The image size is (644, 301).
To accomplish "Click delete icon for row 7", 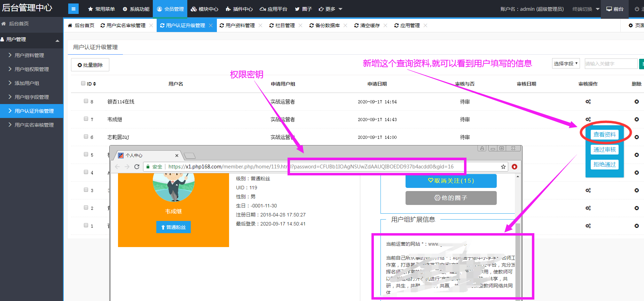I will pos(636,119).
